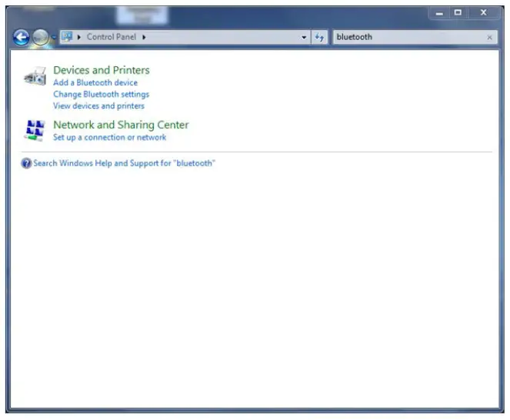Viewport: 510px width, 420px height.
Task: Maximize the Control Panel window
Action: (x=458, y=13)
